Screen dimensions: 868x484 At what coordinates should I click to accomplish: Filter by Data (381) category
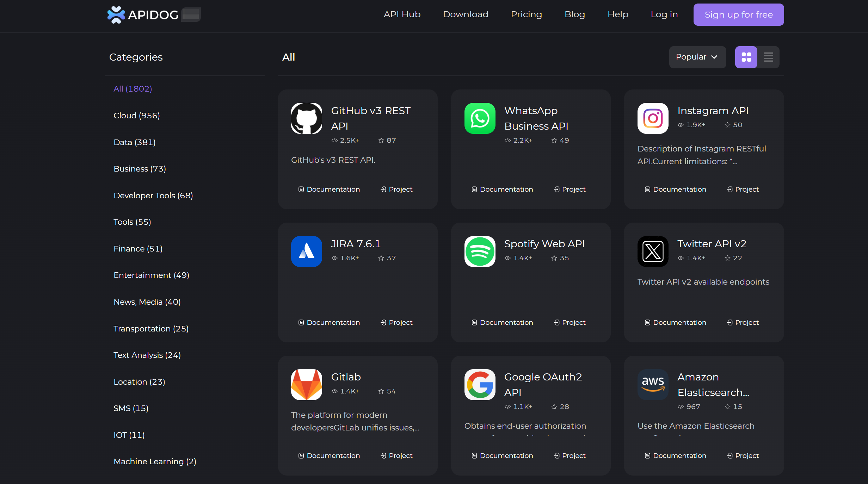pyautogui.click(x=134, y=142)
